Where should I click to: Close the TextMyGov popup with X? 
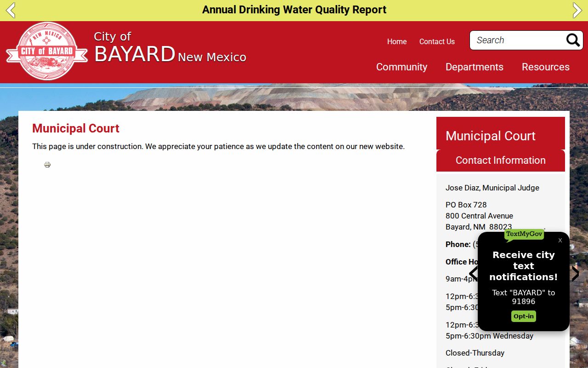[x=560, y=241]
